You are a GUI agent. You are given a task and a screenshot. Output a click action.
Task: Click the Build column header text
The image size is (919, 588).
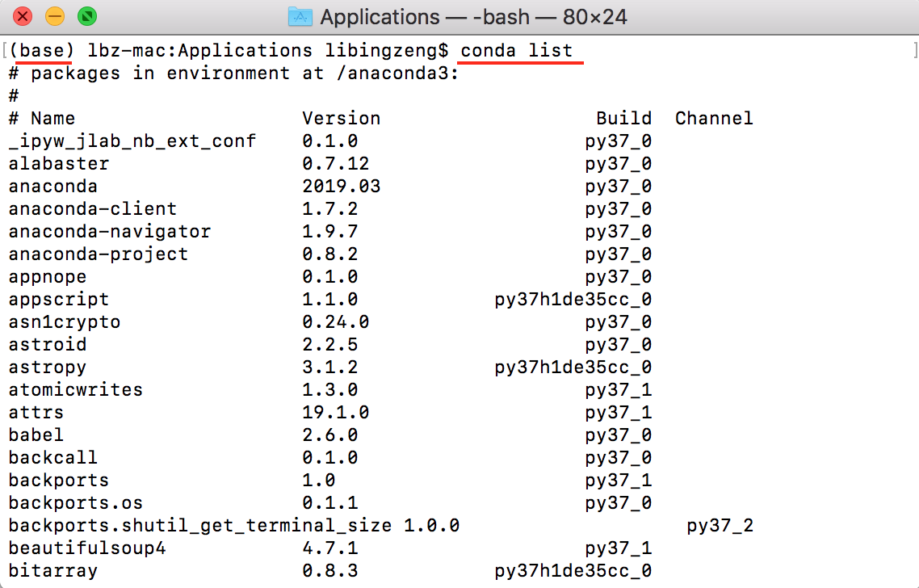point(623,118)
